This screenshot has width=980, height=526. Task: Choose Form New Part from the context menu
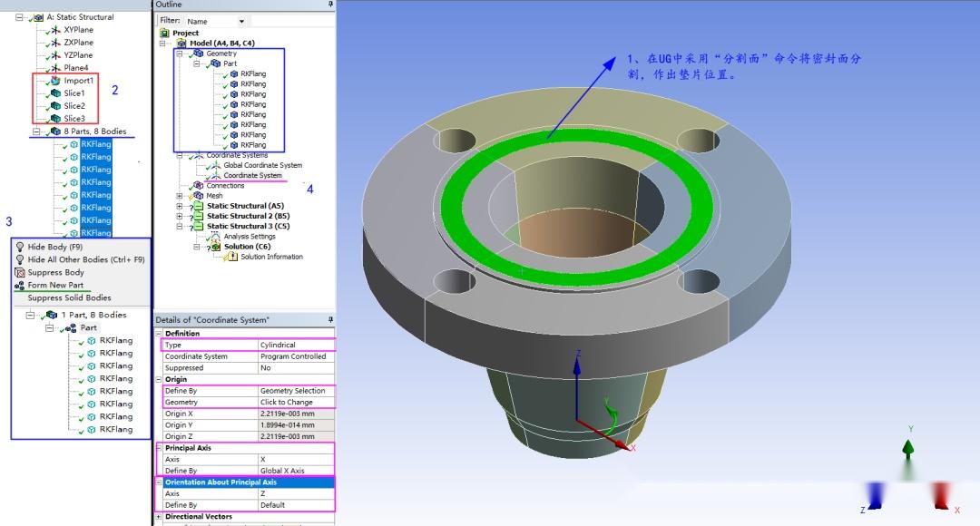[x=55, y=285]
